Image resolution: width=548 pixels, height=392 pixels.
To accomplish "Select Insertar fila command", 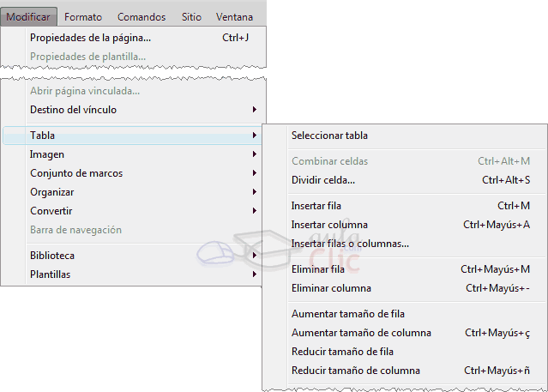I will pyautogui.click(x=316, y=206).
